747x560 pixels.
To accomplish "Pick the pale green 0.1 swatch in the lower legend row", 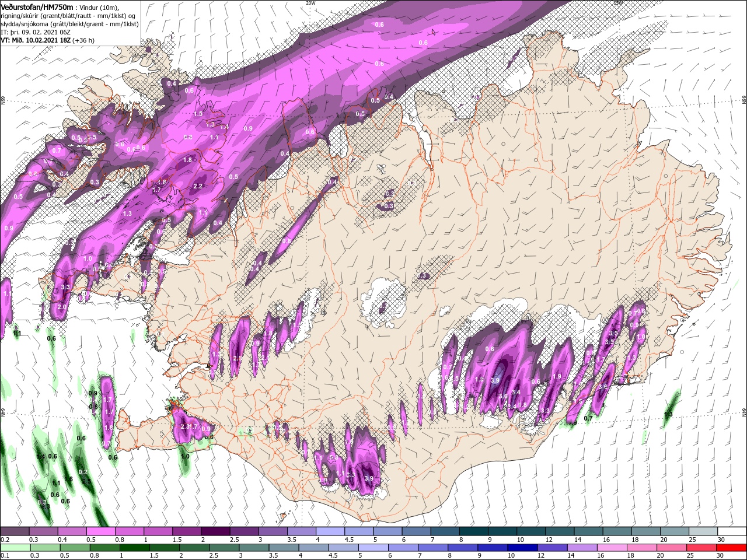I will tap(15, 547).
